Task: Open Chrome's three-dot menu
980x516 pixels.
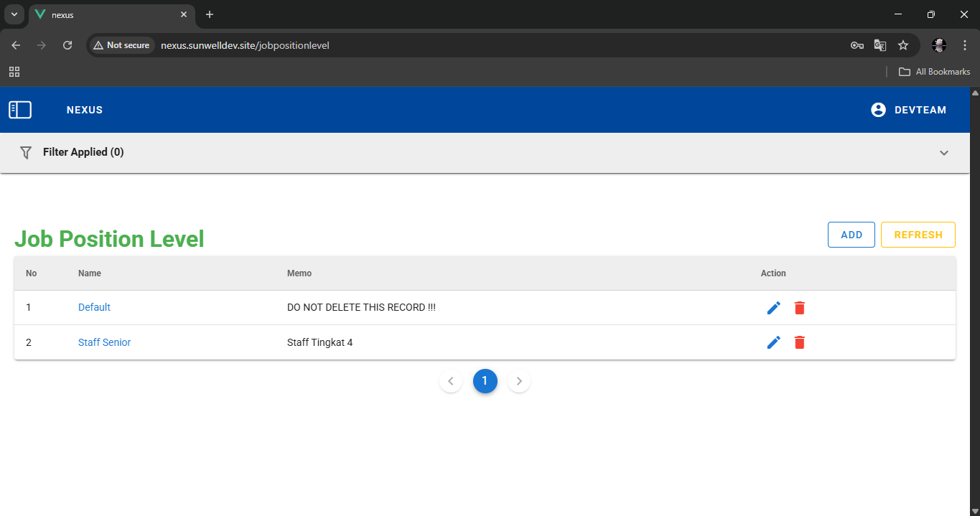Action: (965, 45)
